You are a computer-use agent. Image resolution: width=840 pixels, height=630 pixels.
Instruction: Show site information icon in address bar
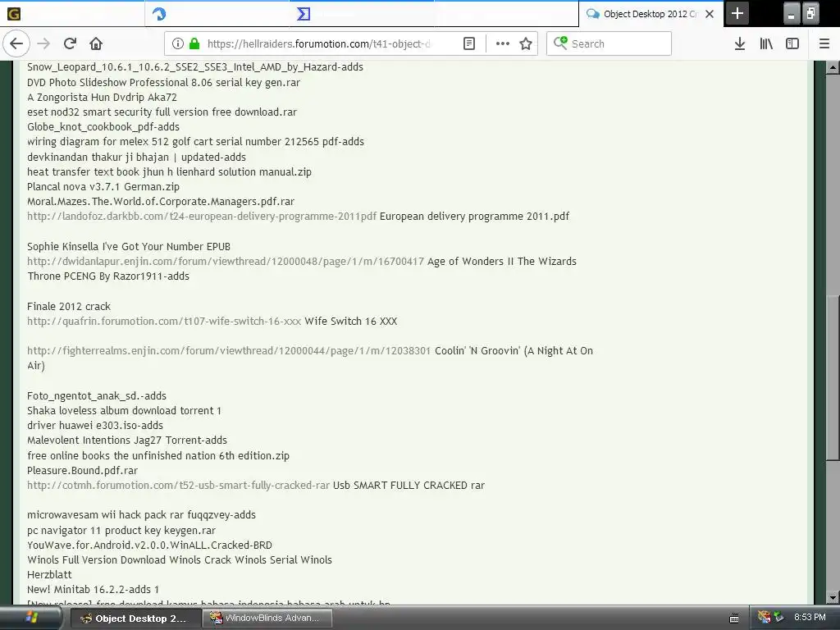(178, 44)
